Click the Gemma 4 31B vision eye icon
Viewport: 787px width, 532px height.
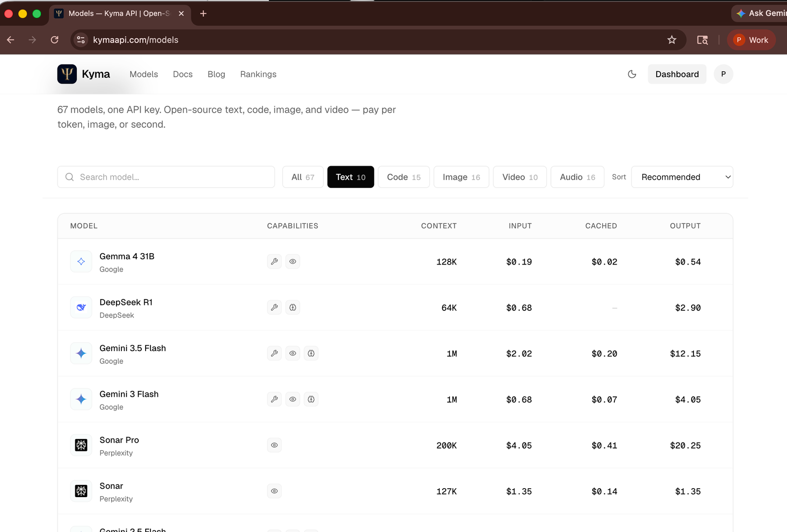[x=293, y=262]
